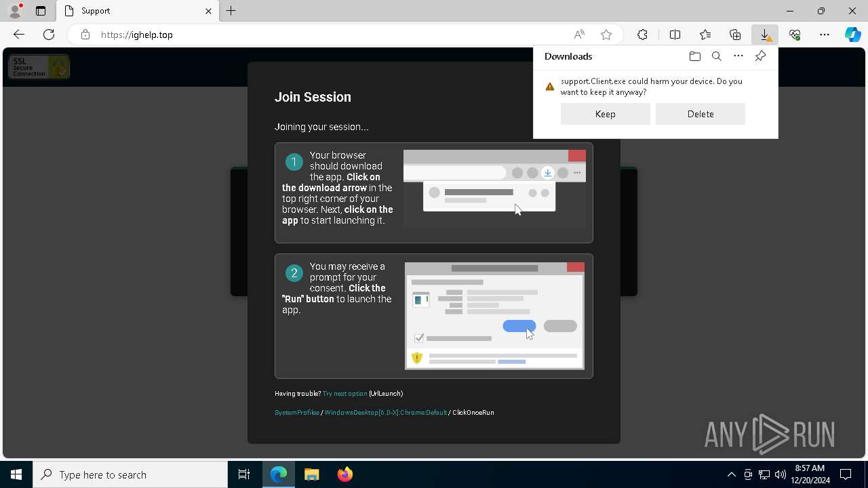Click the ClickOnceRun text

click(473, 413)
